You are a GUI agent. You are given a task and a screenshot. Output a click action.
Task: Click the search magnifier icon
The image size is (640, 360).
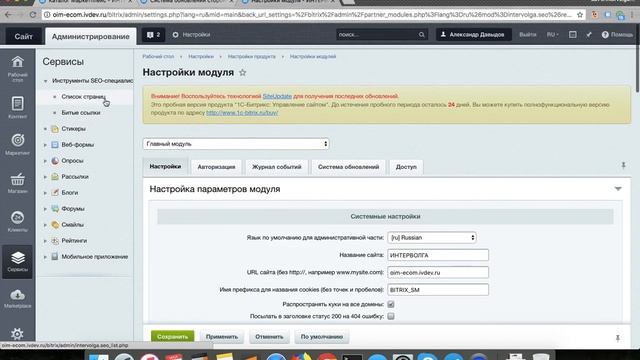point(422,35)
